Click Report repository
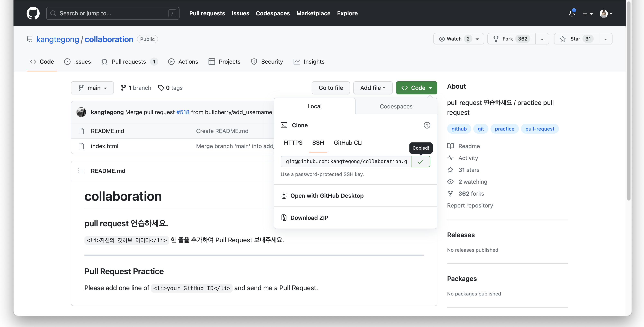 (470, 205)
